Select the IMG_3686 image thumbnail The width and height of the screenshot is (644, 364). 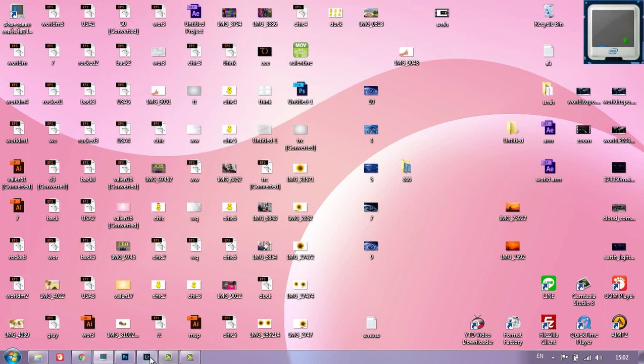(x=265, y=16)
